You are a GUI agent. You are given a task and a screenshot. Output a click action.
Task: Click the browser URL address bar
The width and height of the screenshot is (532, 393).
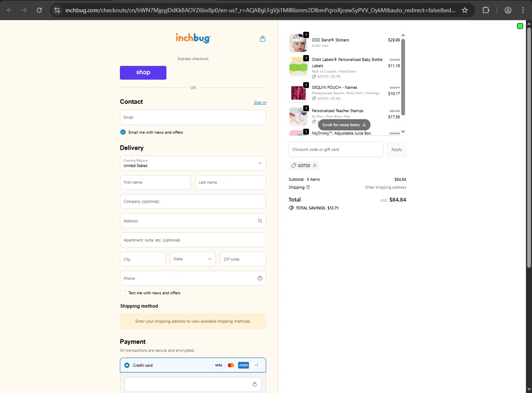pyautogui.click(x=260, y=10)
